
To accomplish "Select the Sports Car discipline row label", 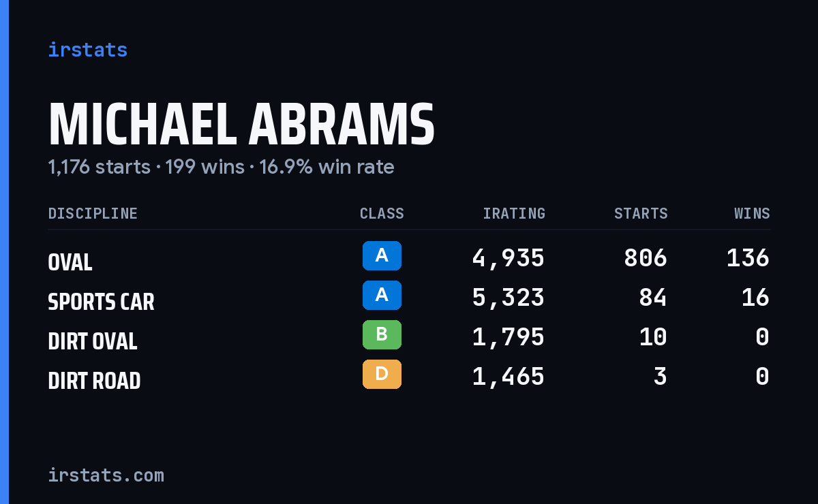I will point(101,302).
